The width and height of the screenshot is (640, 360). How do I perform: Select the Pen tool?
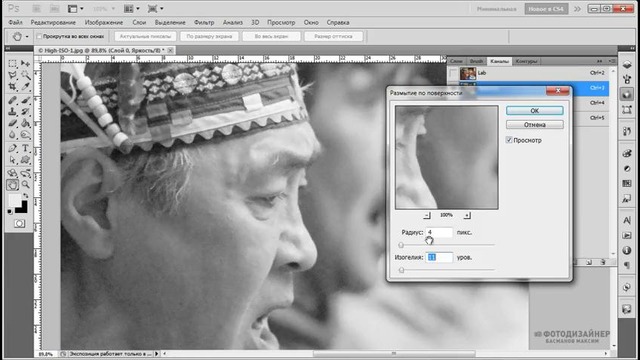pyautogui.click(x=13, y=148)
